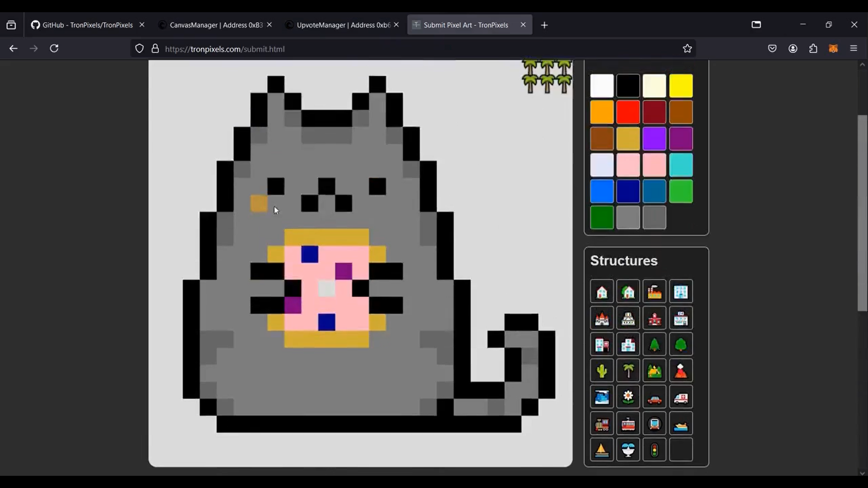Pick the ambulance structure icon
868x488 pixels.
680,398
